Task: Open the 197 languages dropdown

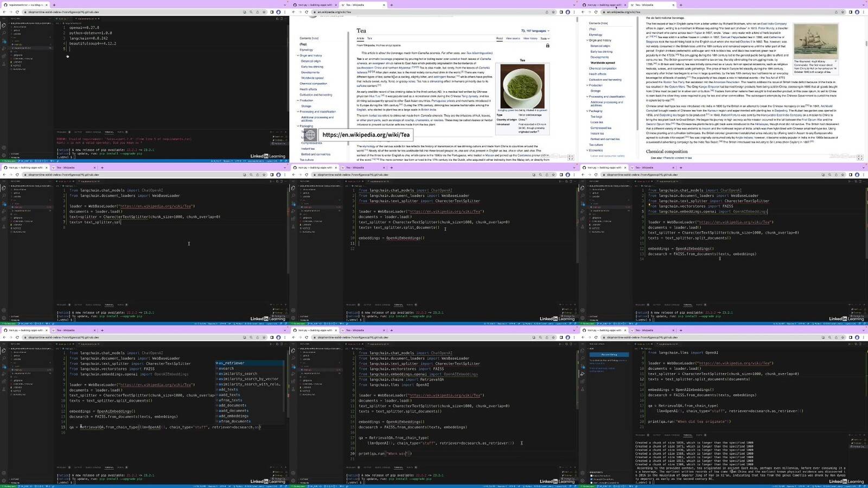Action: click(535, 31)
